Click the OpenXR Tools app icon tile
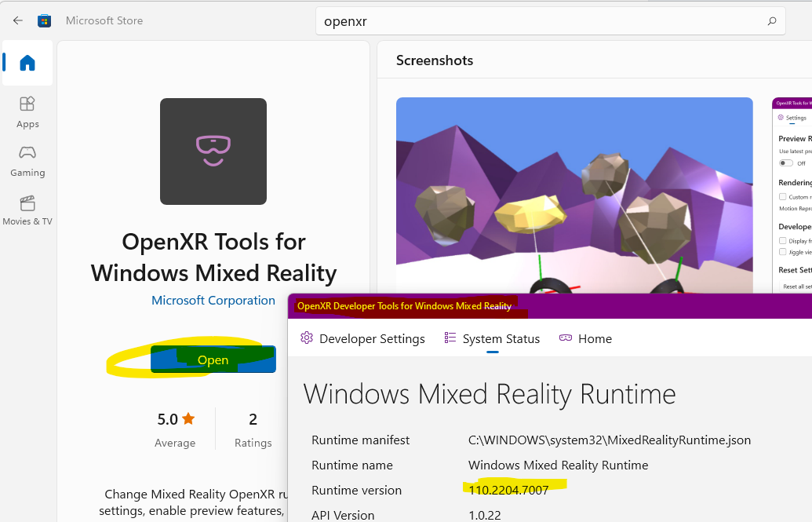The image size is (812, 522). (213, 151)
